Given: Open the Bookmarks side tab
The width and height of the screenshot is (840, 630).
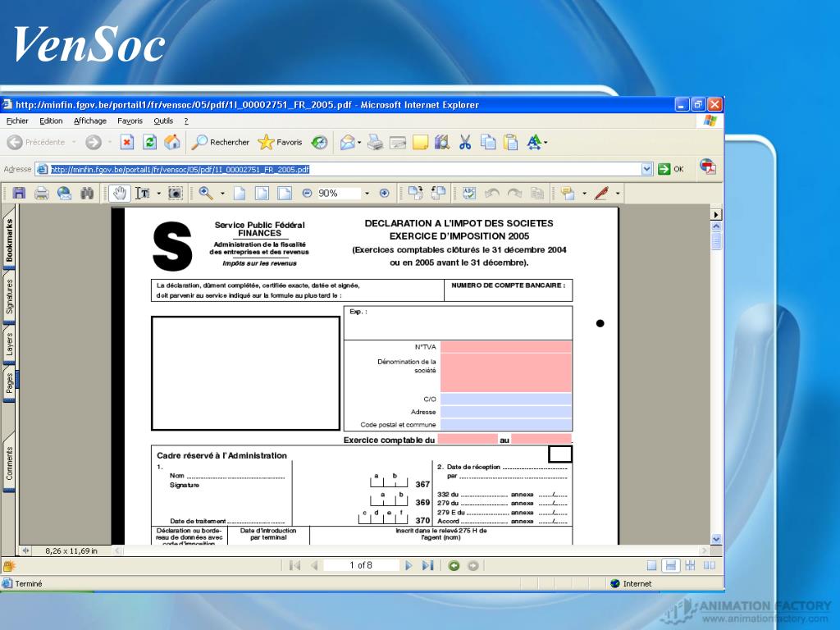Looking at the screenshot, I should pyautogui.click(x=9, y=240).
